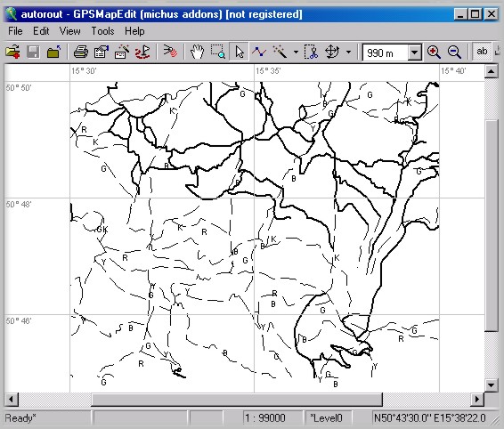Screen dimensions: 504x429
Task: Open the Map Properties icon
Action: 102,52
